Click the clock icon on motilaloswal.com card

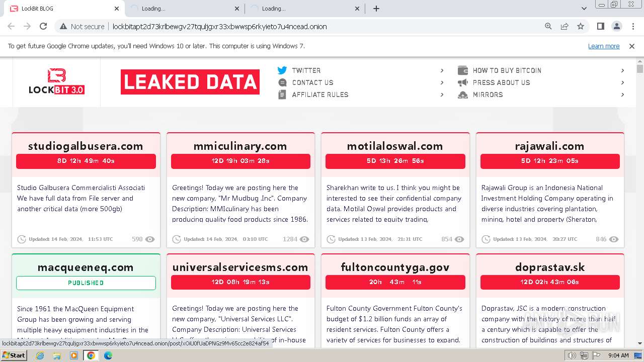[331, 239]
